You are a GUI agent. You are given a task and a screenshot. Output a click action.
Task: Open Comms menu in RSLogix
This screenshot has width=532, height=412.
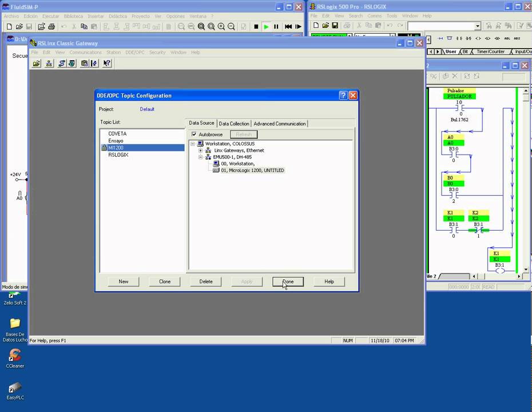pyautogui.click(x=374, y=15)
